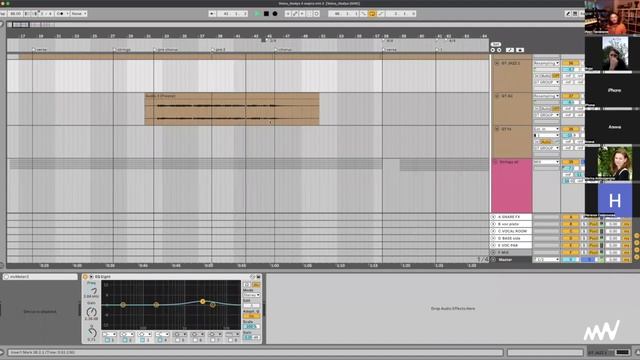Viewport: 640px width, 360px height.
Task: Toggle the Loop switch in the control bar
Action: pyautogui.click(x=372, y=13)
